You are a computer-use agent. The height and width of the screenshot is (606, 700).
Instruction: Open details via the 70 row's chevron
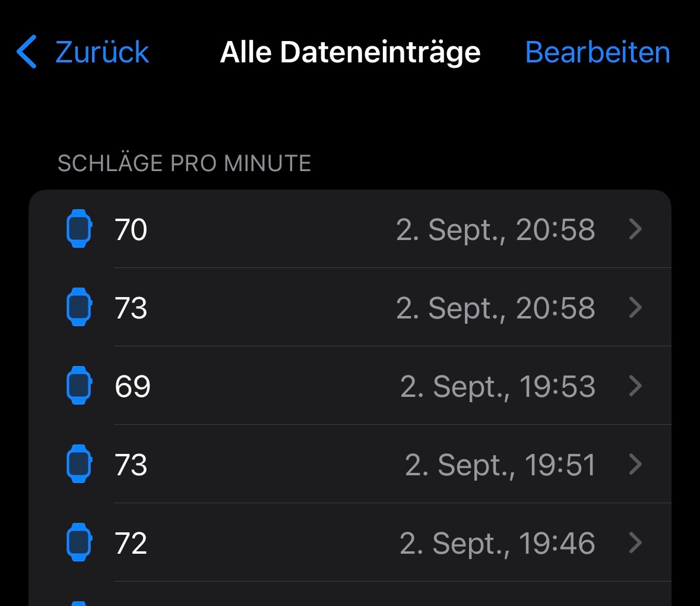(635, 229)
